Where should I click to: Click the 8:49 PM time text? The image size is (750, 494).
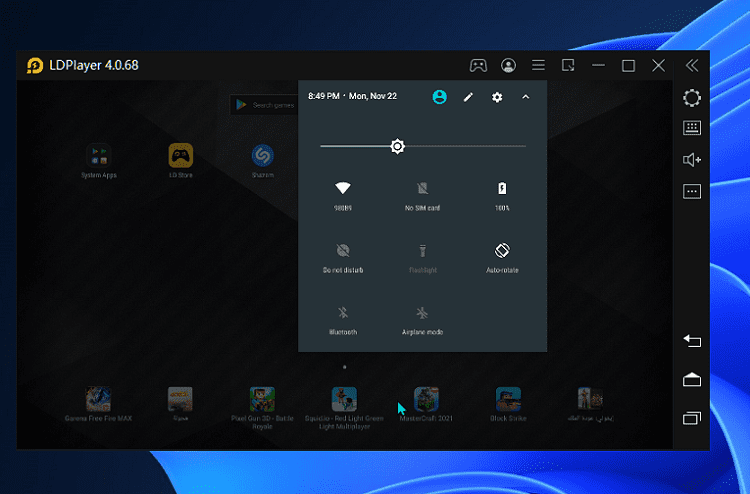pyautogui.click(x=324, y=96)
